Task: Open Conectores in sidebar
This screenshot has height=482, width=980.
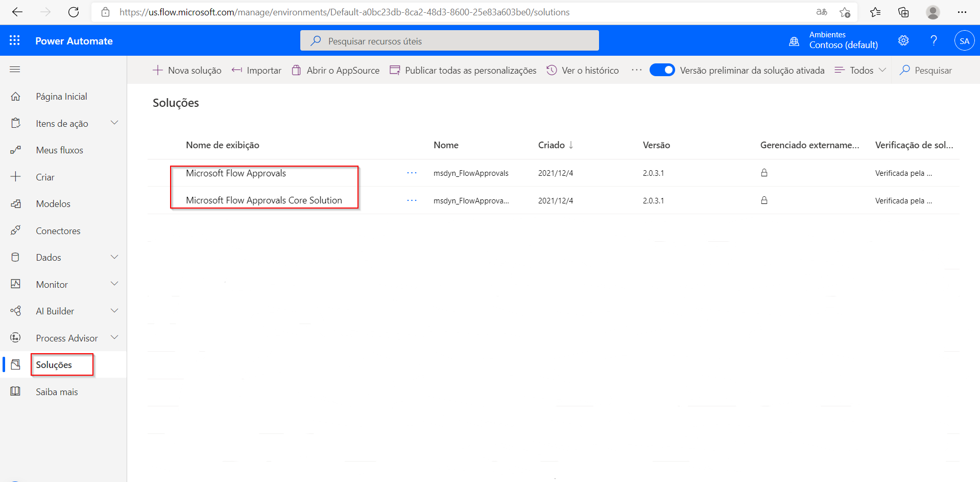Action: tap(58, 231)
